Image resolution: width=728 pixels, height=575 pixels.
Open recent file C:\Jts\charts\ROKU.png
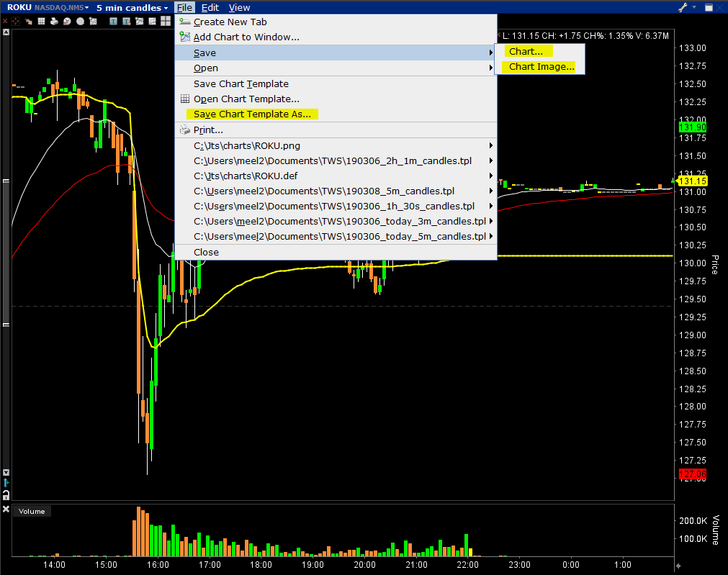tap(336, 145)
